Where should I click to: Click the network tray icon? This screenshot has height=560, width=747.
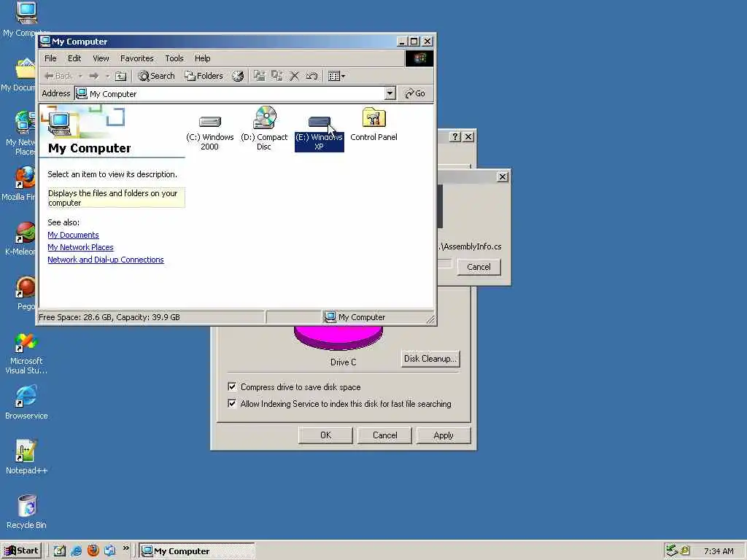(x=672, y=551)
